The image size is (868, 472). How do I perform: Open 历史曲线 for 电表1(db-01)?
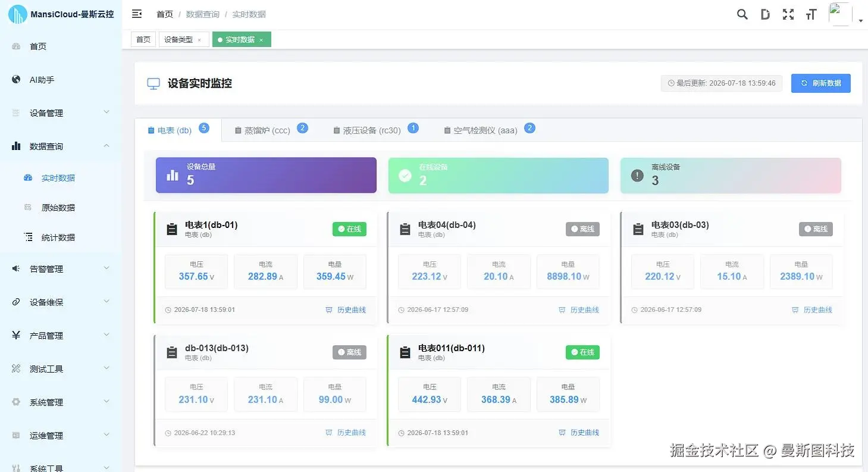tap(346, 310)
